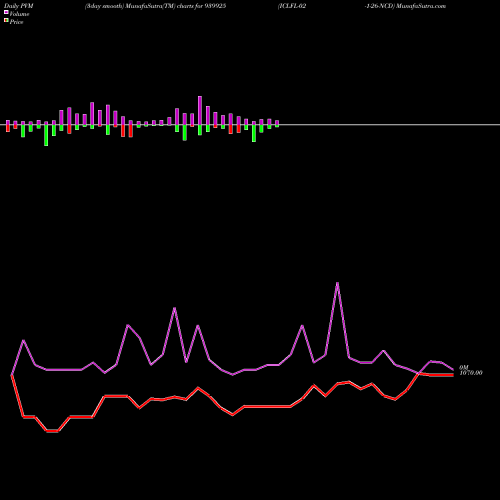Click the '0M' volume value label

[464, 367]
